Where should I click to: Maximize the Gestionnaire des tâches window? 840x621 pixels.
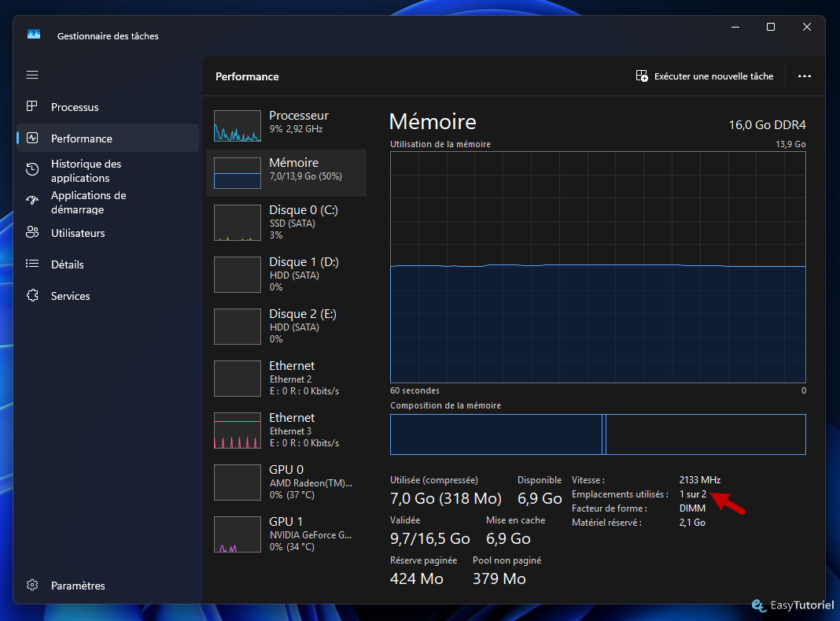[x=771, y=27]
